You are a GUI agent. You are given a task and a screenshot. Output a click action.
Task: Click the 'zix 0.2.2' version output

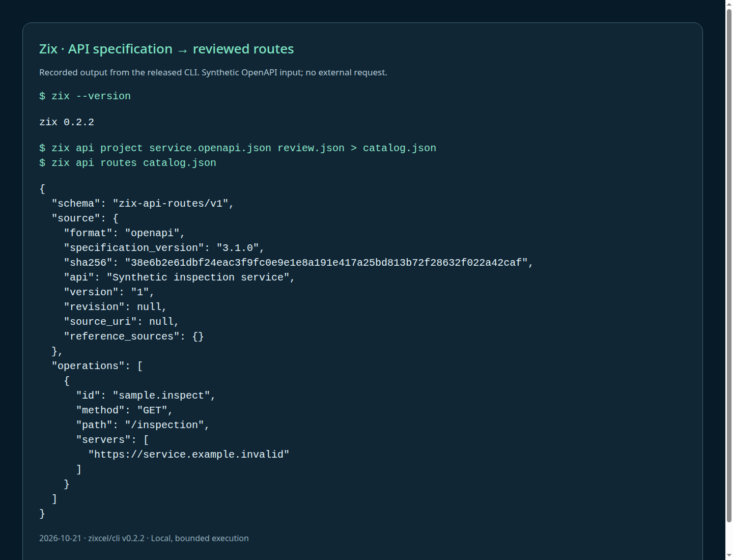coord(67,122)
